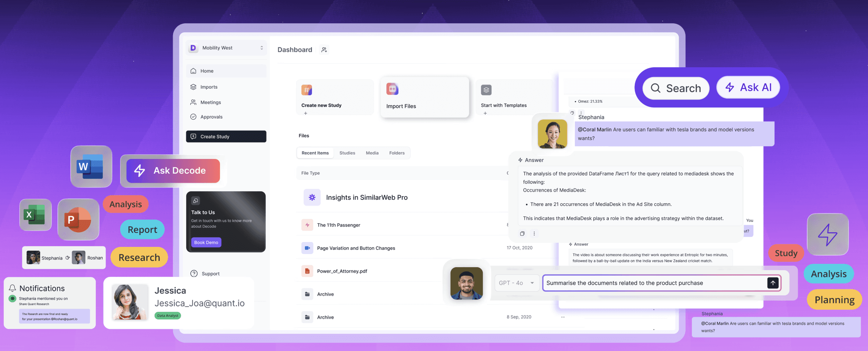Copy the MediaDesk answer using the copy icon
This screenshot has height=351, width=868.
(x=522, y=233)
